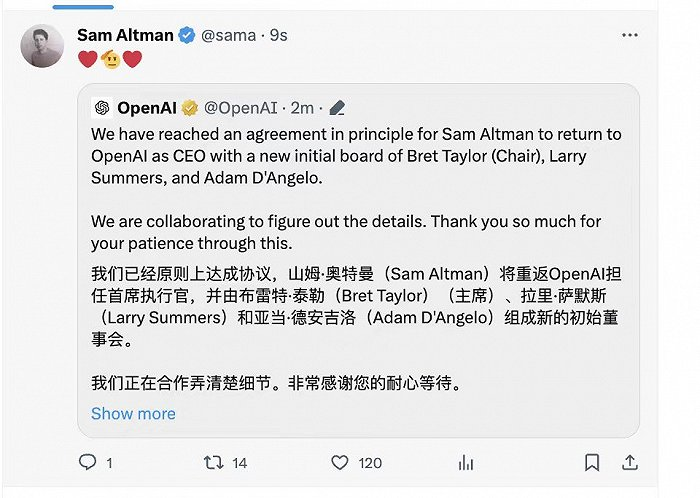700x498 pixels.
Task: Like the tweet with the heart icon
Action: tap(340, 463)
